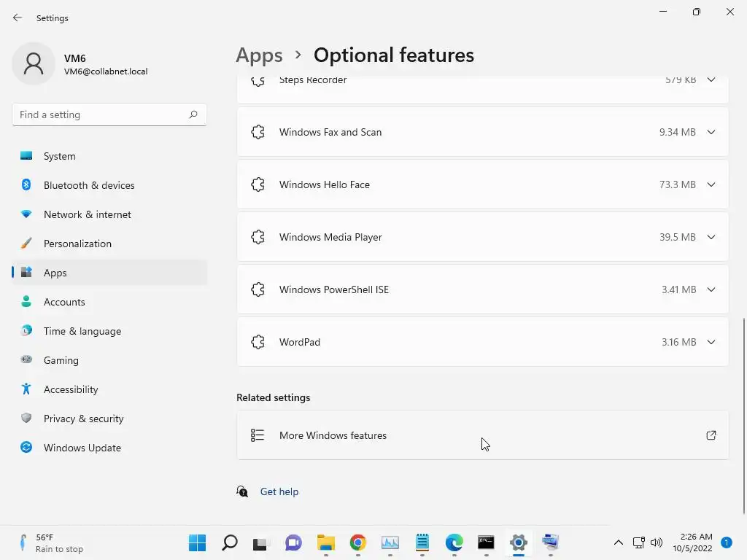Open Personalization settings
This screenshot has height=560, width=747.
109,244
